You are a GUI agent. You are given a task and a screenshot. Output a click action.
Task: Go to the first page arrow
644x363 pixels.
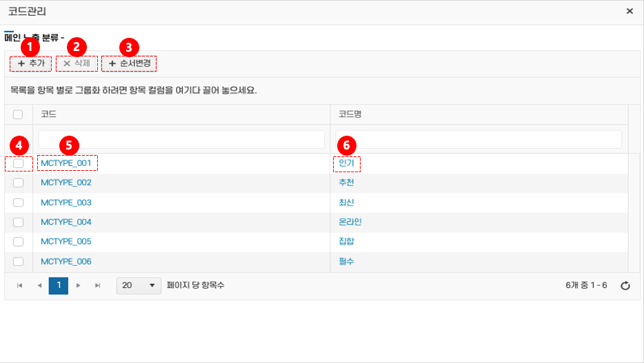(x=19, y=285)
